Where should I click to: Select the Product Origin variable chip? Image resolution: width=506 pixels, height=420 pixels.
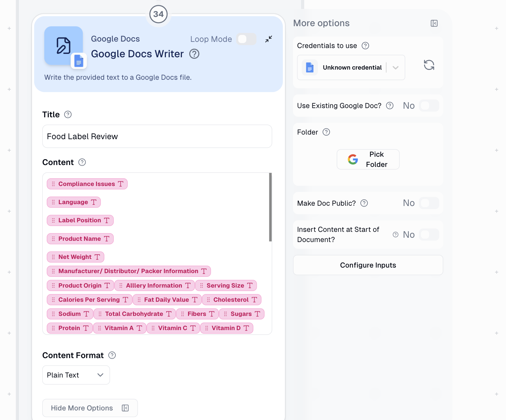(80, 285)
